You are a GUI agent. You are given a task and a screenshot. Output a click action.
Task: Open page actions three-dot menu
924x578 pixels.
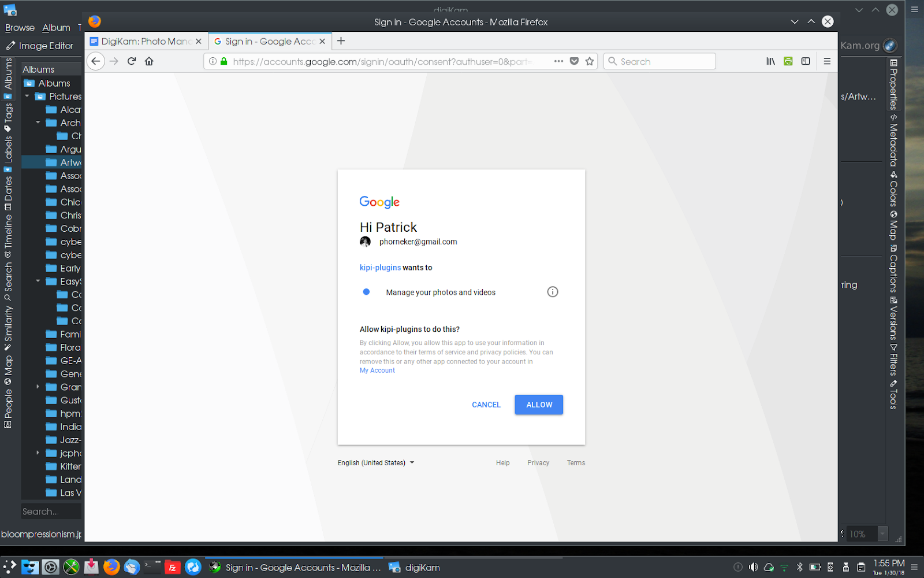point(558,61)
